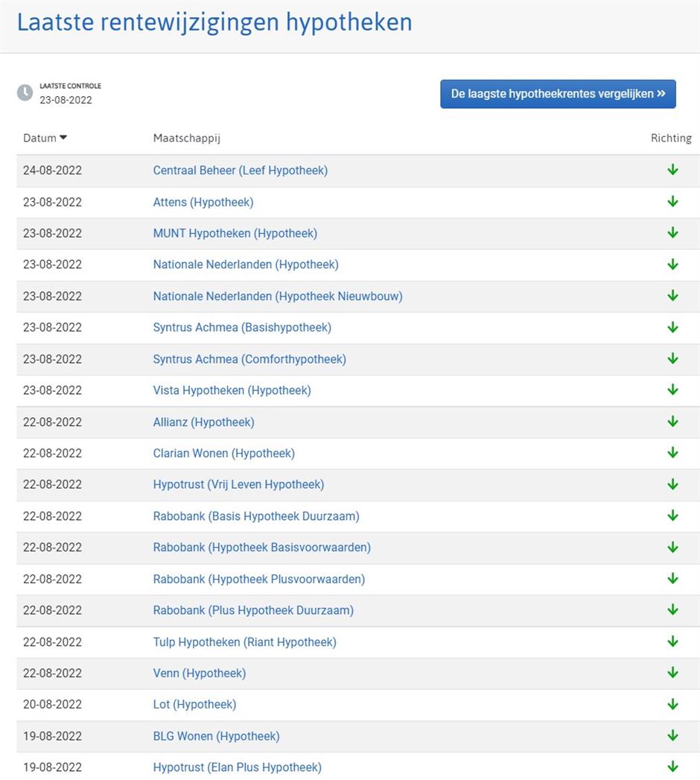Click down arrow for Vista Hypotheken
700x780 pixels.
(672, 390)
